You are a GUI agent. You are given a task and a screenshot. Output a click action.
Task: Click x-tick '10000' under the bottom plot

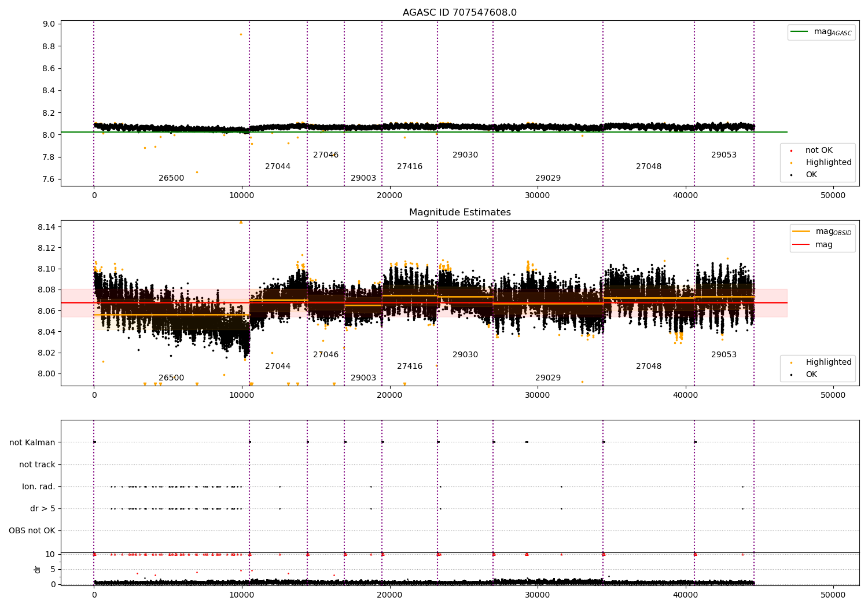point(242,595)
